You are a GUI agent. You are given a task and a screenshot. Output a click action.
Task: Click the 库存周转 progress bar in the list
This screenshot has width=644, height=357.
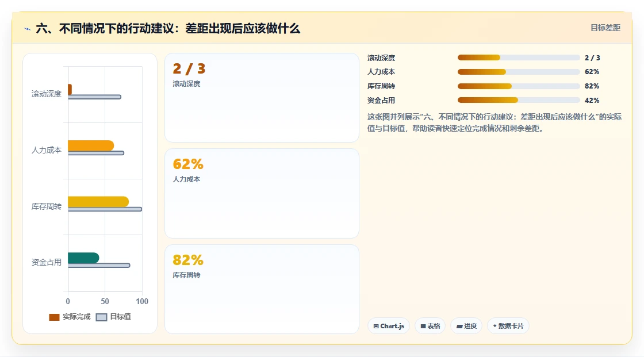pos(519,86)
